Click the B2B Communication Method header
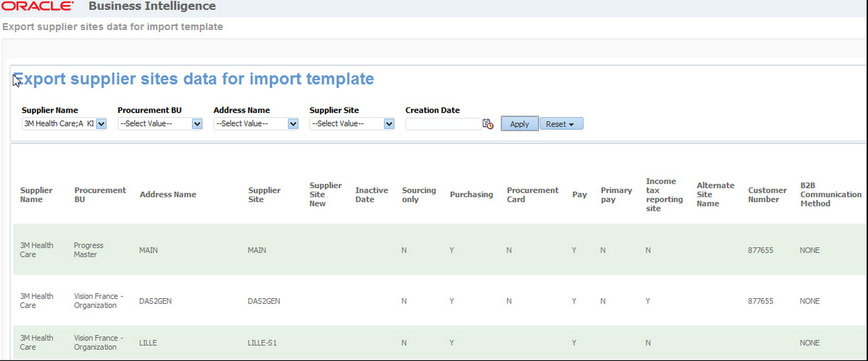 pos(831,195)
